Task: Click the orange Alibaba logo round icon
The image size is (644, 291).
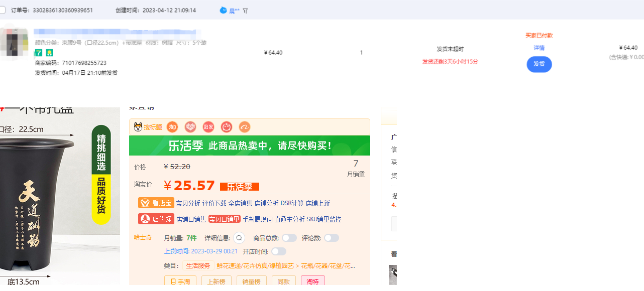Action: pyautogui.click(x=245, y=127)
